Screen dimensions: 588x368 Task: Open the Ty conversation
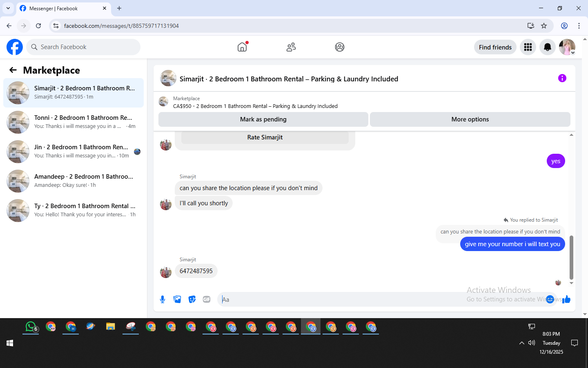point(73,211)
